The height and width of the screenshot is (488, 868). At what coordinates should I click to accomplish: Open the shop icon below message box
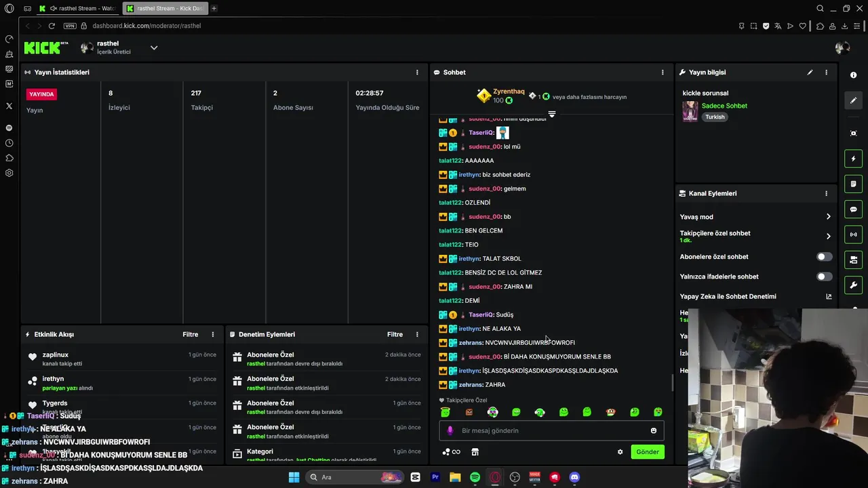(475, 452)
